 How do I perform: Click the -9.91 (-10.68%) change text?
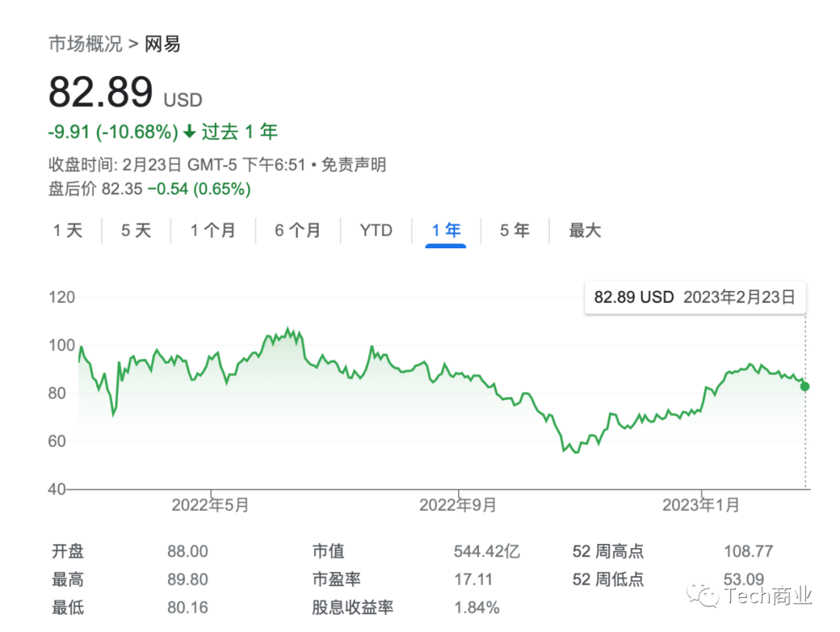[113, 132]
